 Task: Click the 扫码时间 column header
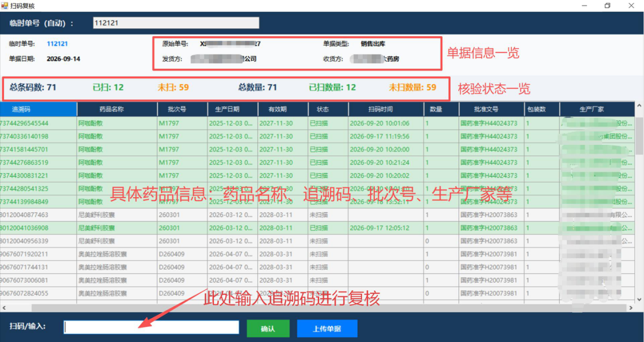386,109
